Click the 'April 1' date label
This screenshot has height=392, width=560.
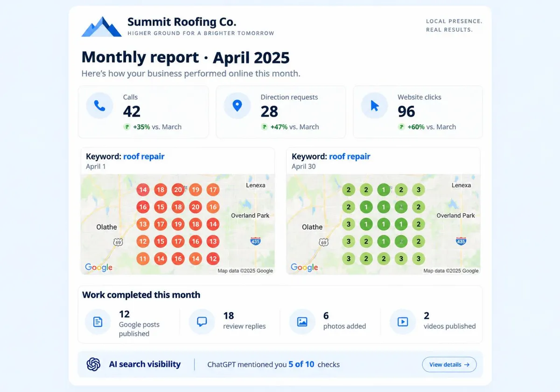(x=96, y=167)
